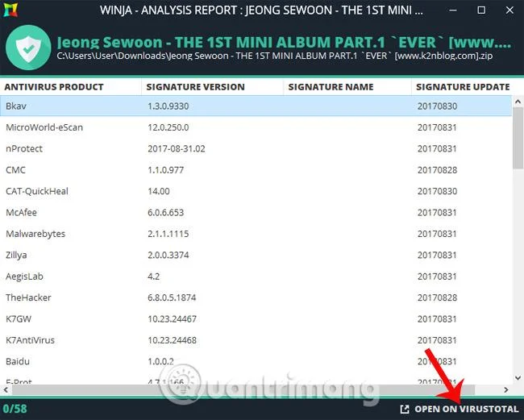Select the K7GW row
Screen dimensions: 524x420
coord(256,318)
